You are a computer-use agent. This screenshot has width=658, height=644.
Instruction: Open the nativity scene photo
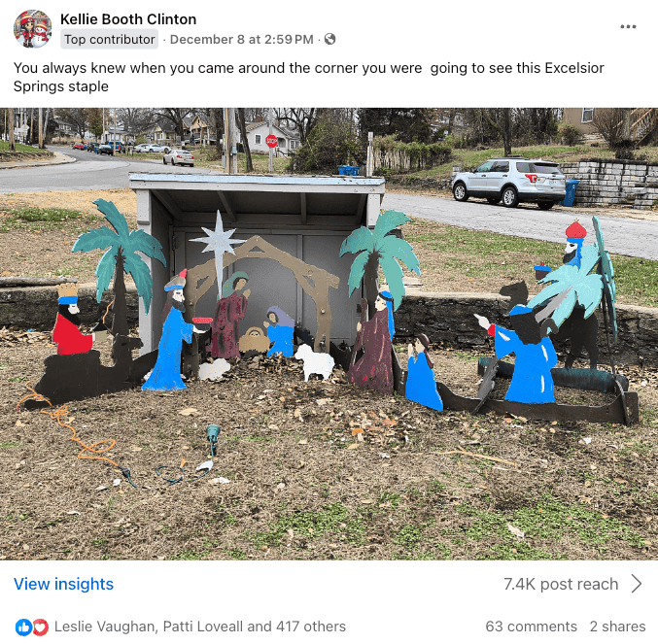(329, 334)
